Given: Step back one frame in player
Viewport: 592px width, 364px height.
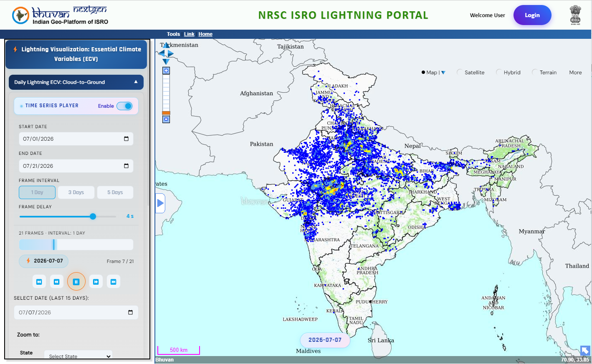Looking at the screenshot, I should [x=56, y=282].
